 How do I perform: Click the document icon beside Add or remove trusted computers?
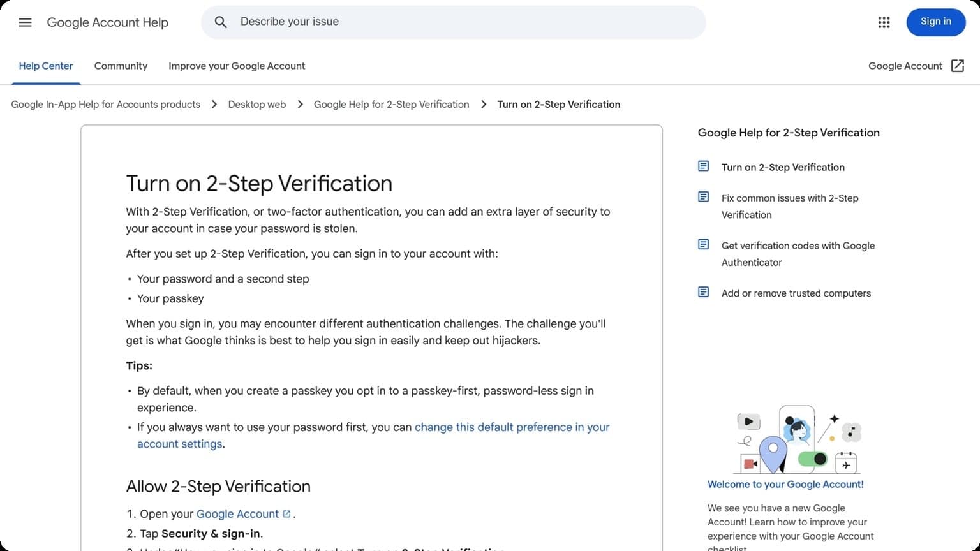coord(703,292)
